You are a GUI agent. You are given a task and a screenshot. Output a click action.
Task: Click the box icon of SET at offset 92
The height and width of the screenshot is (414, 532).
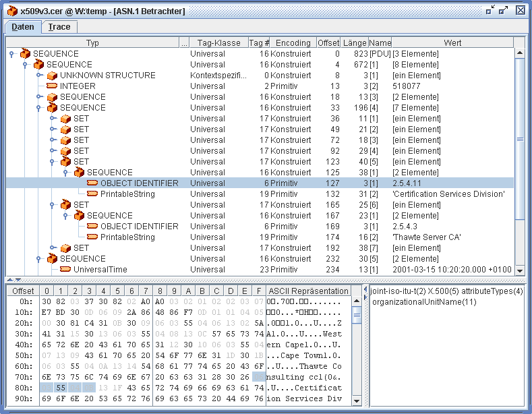[x=65, y=151]
